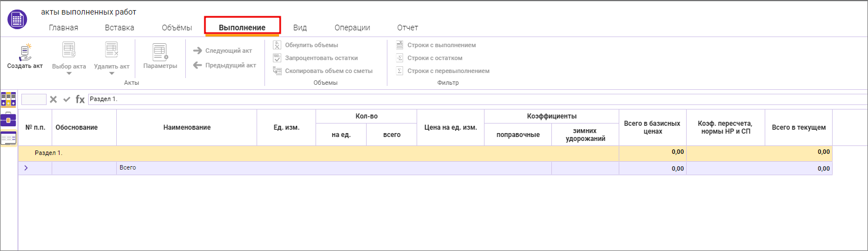This screenshot has height=251, width=868.
Task: Click the purple application logo icon
Action: click(x=17, y=20)
